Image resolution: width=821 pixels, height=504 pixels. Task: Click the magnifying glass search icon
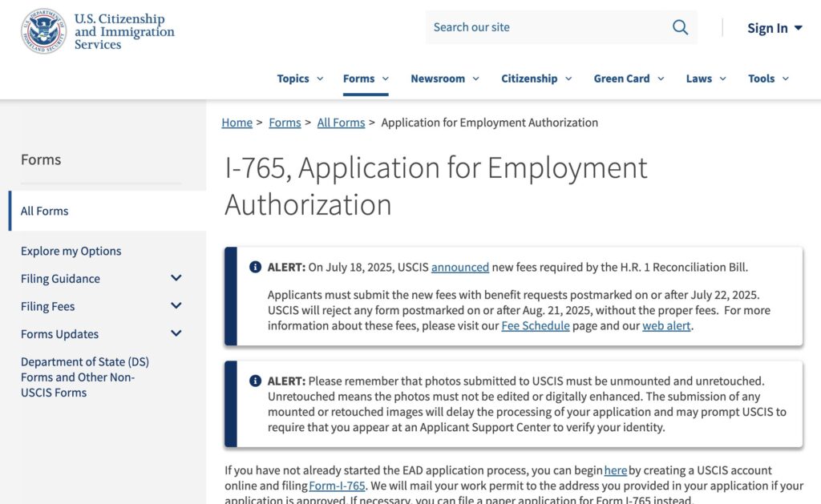(x=680, y=27)
